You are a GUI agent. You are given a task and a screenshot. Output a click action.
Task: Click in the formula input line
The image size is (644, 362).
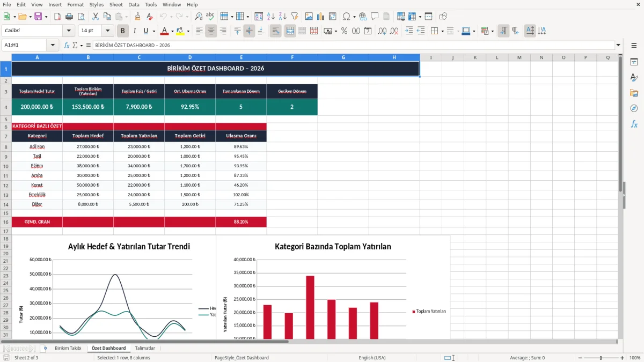pos(353,45)
